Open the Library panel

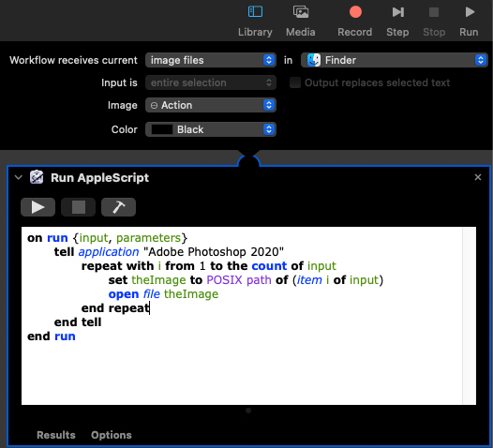(x=255, y=21)
